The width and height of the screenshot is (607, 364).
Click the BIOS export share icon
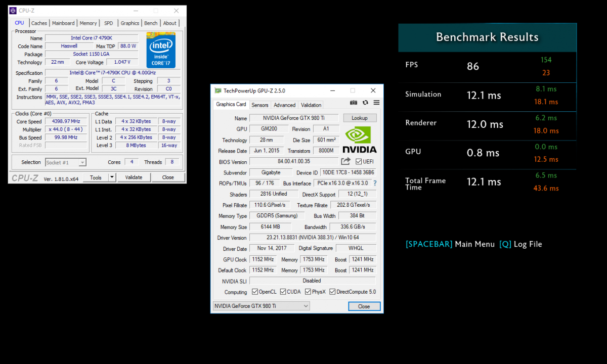(346, 161)
